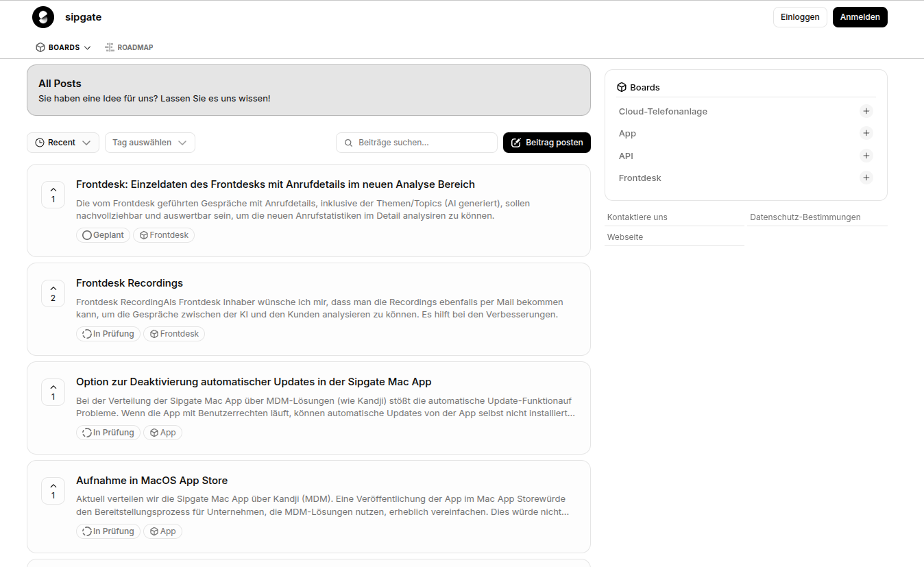
Task: Click plus icon next to Cloud-Telefonanlage
Action: (866, 111)
